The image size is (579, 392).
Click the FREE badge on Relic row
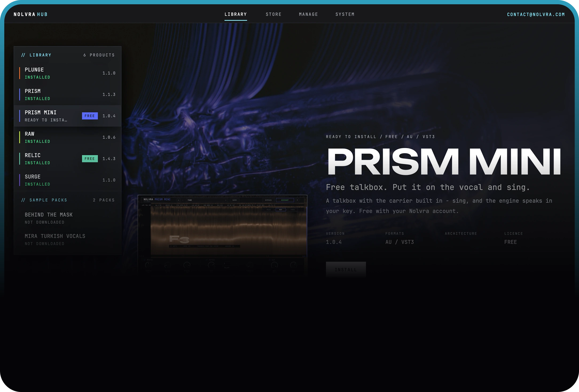[90, 159]
